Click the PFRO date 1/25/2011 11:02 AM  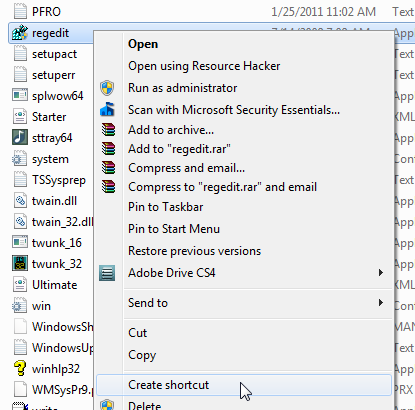323,12
